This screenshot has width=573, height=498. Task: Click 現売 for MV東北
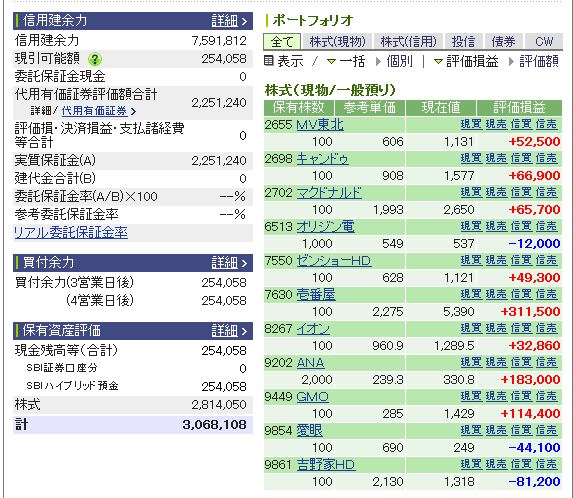(496, 124)
